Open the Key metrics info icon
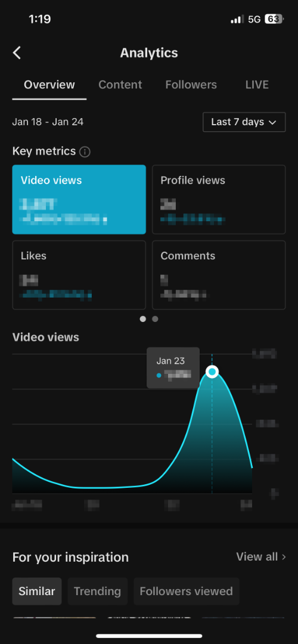This screenshot has width=298, height=644. click(x=85, y=152)
